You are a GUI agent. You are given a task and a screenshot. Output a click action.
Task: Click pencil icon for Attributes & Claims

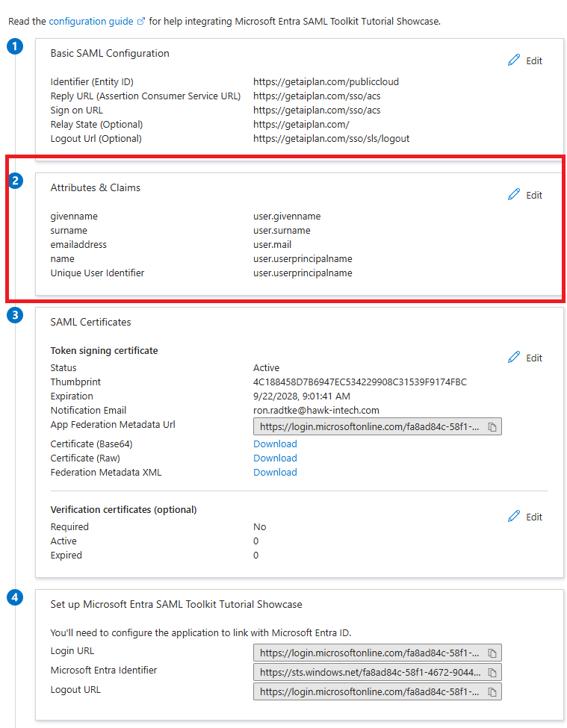(x=514, y=195)
